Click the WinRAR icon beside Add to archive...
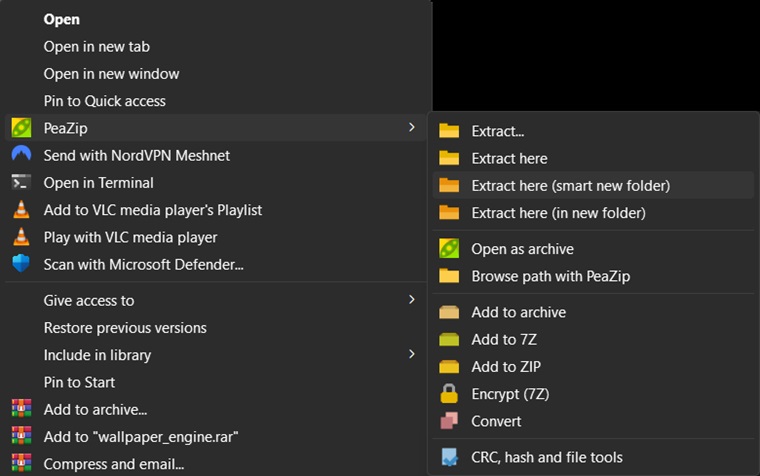Screen dimensions: 760x476 (x=21, y=408)
